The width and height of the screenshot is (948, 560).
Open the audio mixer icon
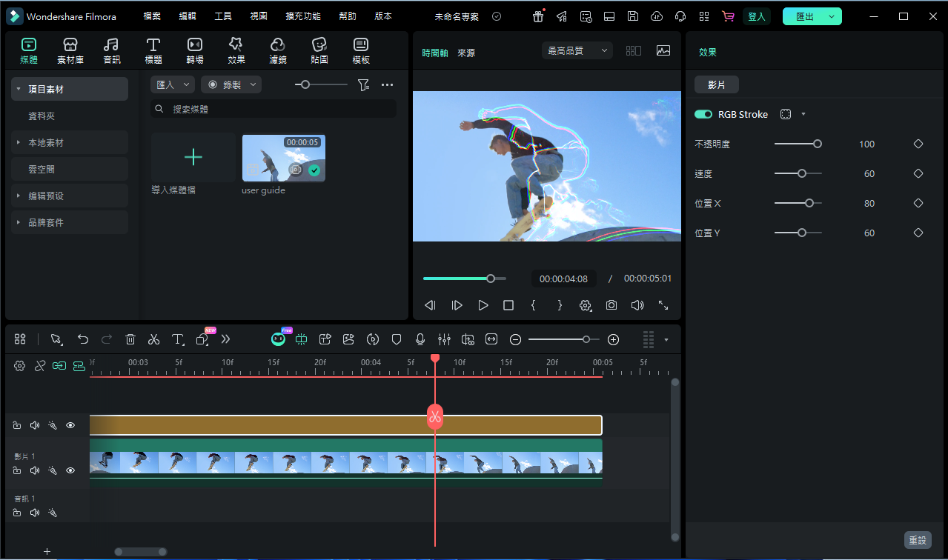point(444,339)
